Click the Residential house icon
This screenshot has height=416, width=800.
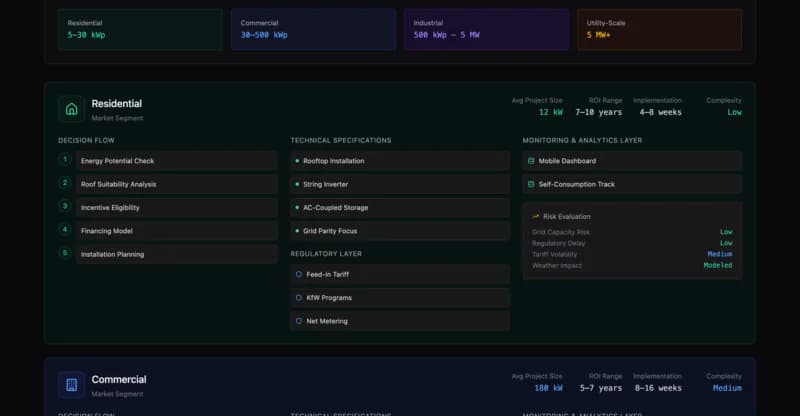[x=71, y=109]
